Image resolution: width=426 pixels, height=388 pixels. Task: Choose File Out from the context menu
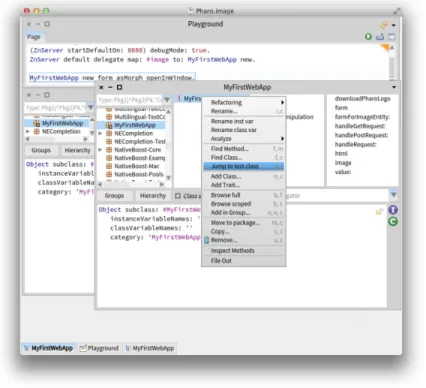244,261
